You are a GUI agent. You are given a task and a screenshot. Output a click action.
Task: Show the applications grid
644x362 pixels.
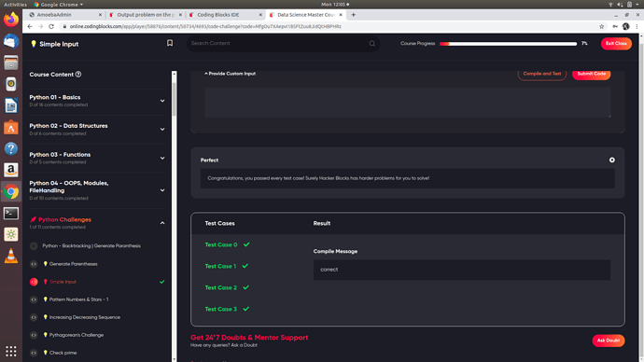(11, 351)
